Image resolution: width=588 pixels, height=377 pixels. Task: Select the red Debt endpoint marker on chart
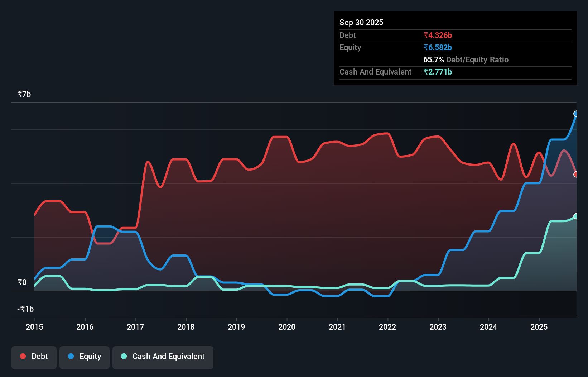[x=576, y=175]
